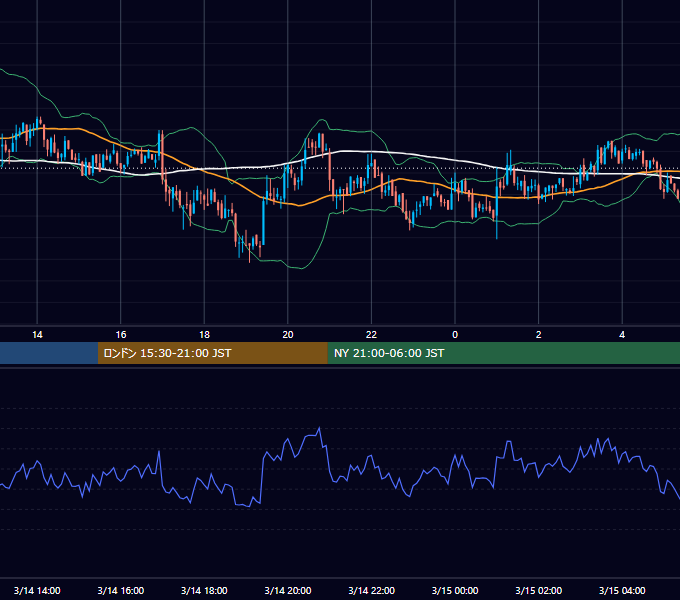Click the hour label 0 on upper axis
Viewport: 680px width, 600px height.
click(x=455, y=335)
